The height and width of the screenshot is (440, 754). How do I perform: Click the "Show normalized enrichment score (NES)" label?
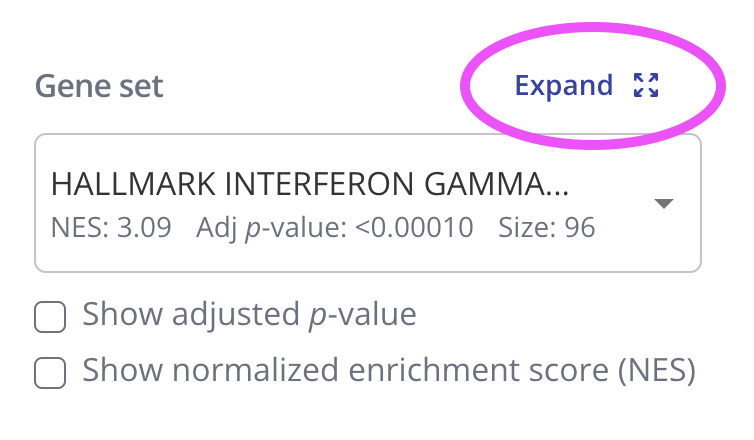[x=388, y=371]
